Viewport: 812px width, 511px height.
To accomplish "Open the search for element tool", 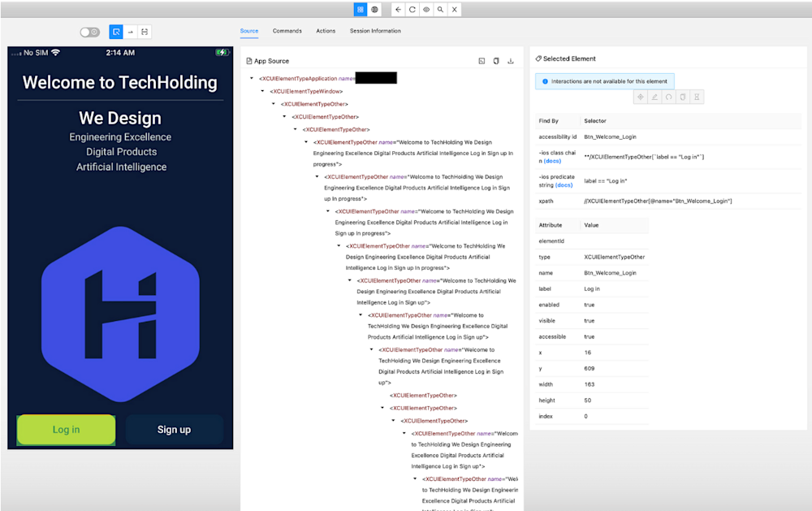I will coord(440,10).
